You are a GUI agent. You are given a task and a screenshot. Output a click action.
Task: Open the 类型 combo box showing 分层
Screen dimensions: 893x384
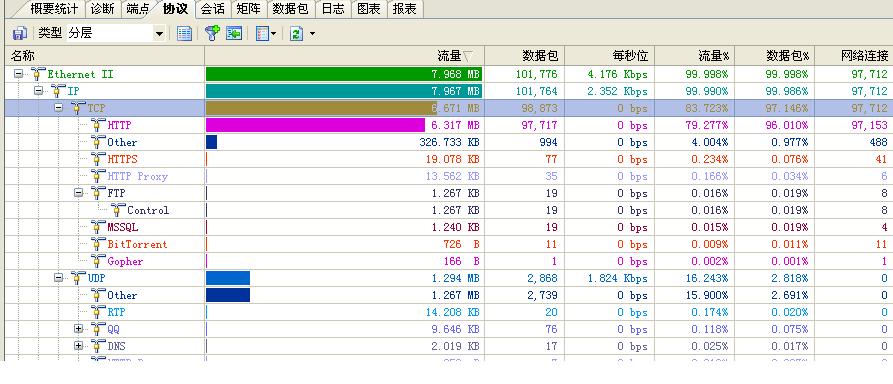pyautogui.click(x=116, y=34)
